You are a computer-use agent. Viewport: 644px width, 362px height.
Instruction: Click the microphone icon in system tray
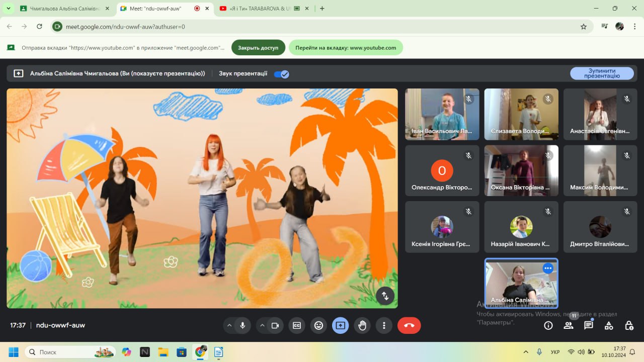point(539,352)
